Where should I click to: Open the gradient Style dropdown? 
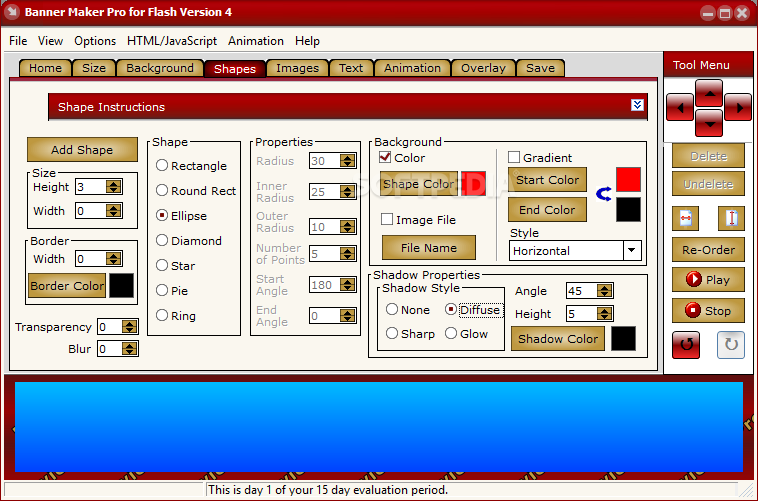tap(631, 250)
